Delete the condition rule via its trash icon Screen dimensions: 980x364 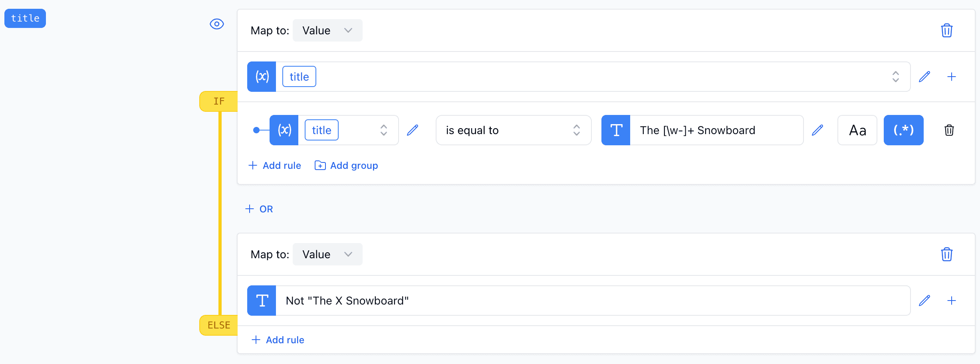click(x=949, y=130)
